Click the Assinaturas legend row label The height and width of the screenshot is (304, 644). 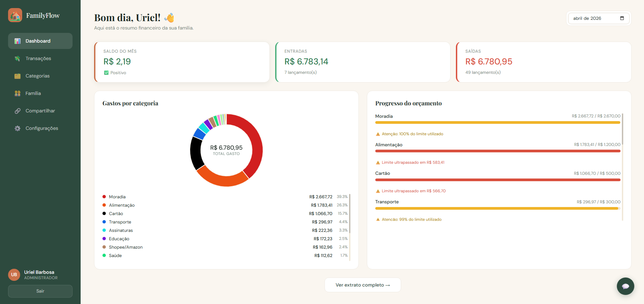[121, 230]
